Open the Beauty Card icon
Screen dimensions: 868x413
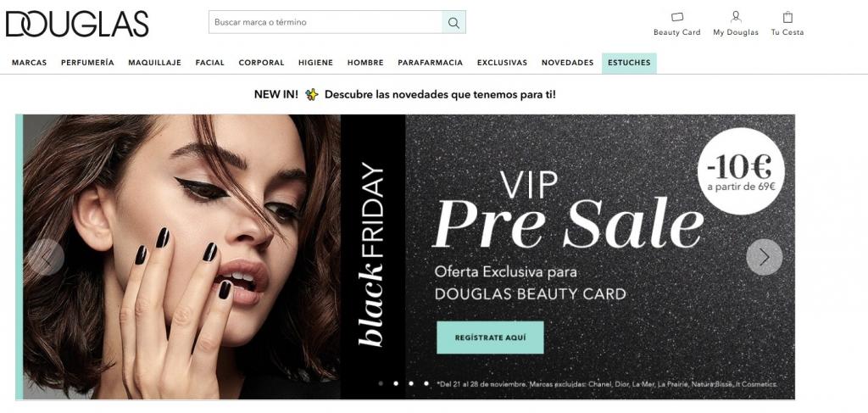(x=676, y=17)
